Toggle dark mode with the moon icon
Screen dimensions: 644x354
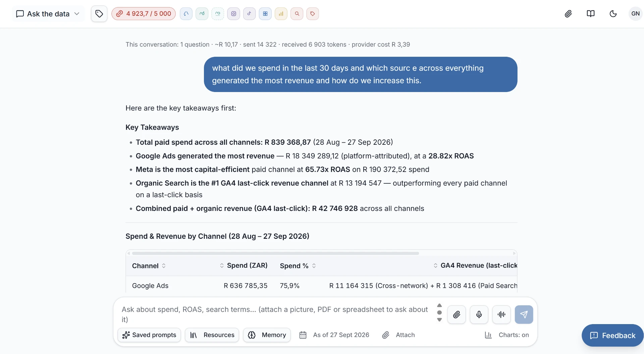[613, 14]
